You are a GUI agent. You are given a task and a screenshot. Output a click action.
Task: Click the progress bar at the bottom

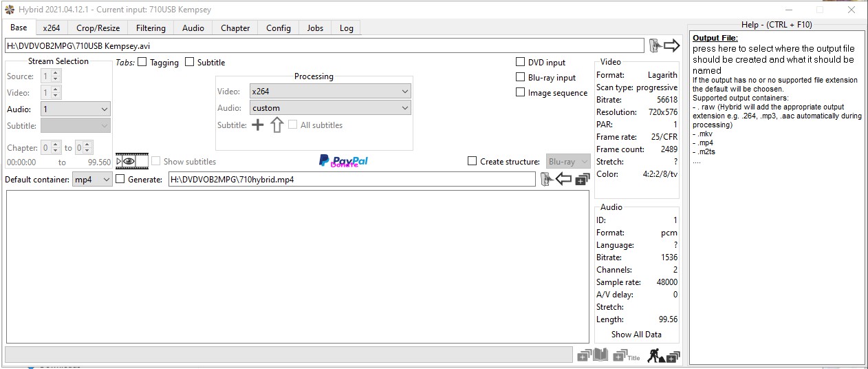pos(288,355)
